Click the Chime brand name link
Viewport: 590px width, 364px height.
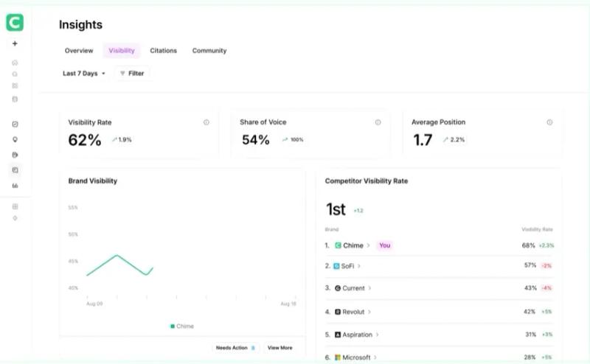(x=353, y=245)
